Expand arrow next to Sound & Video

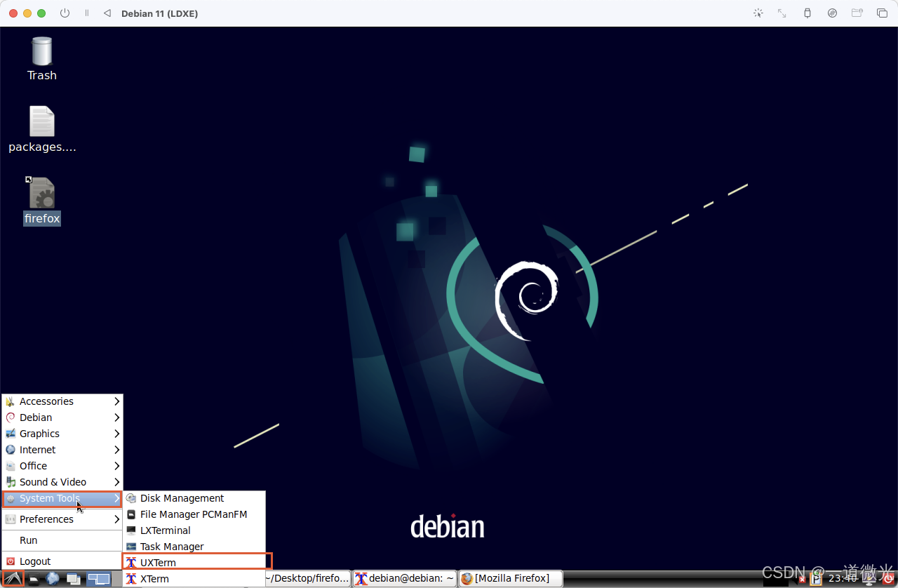pyautogui.click(x=117, y=482)
